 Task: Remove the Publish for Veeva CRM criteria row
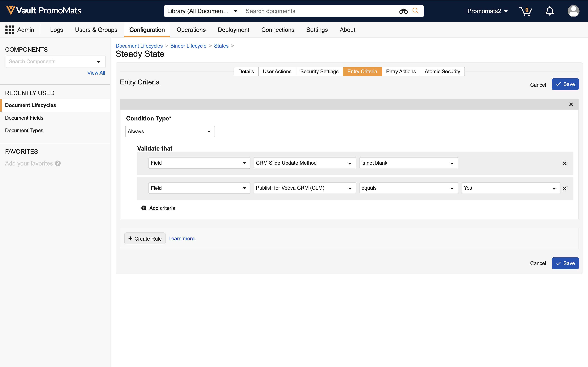(x=565, y=188)
